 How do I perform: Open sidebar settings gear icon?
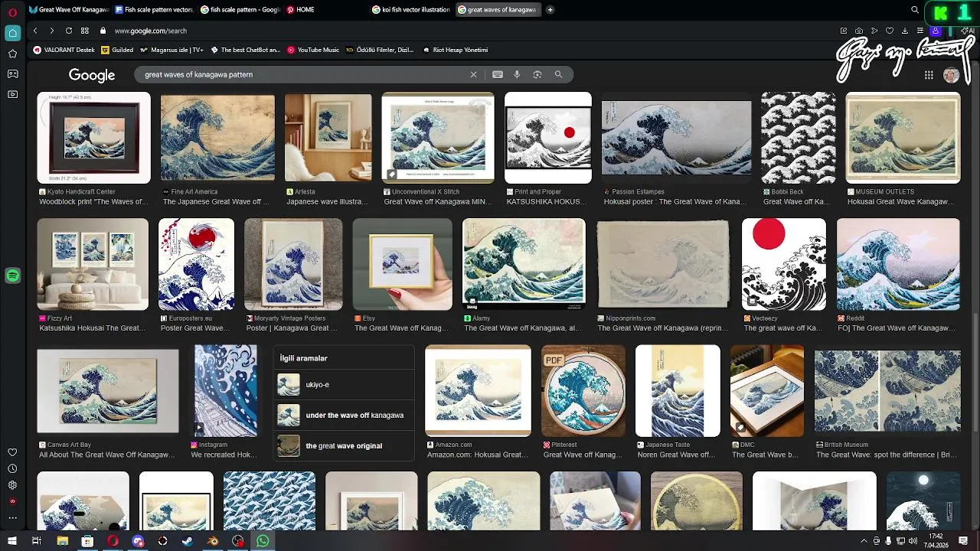pos(12,484)
